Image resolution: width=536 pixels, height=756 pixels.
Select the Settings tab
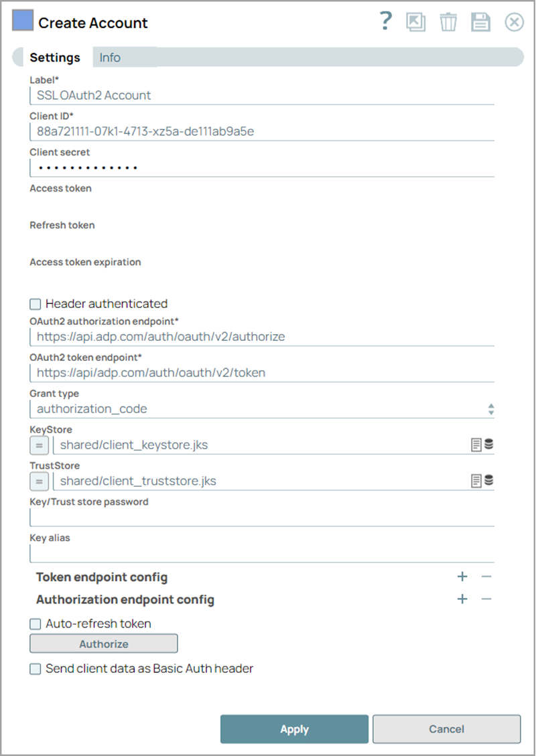click(x=55, y=58)
